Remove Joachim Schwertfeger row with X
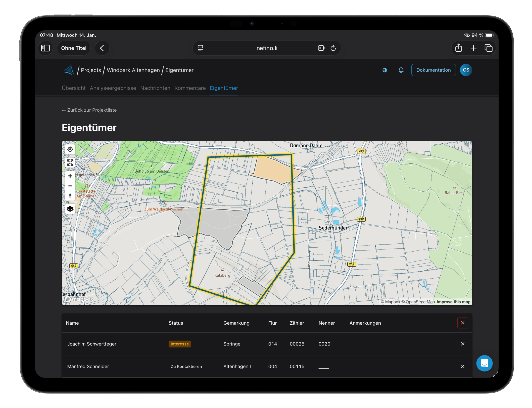532x408 pixels. (462, 344)
